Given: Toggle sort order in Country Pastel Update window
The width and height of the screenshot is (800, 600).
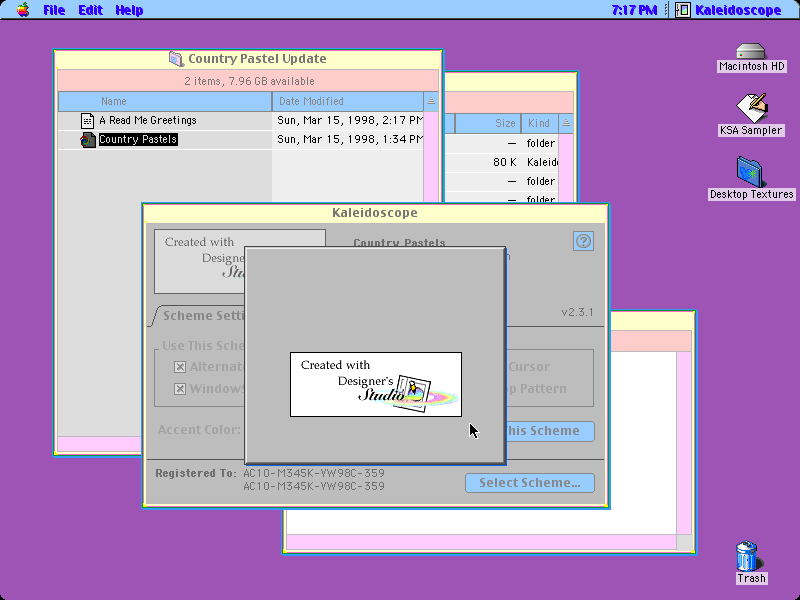Looking at the screenshot, I should coord(431,102).
